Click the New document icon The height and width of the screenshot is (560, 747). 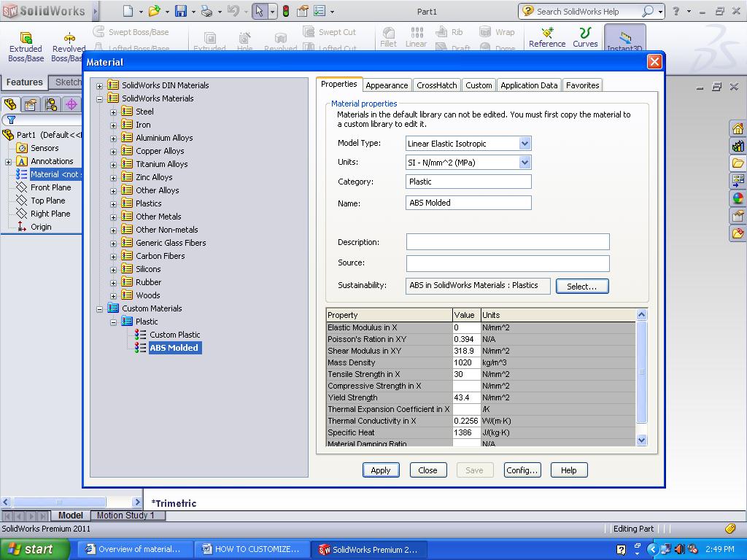click(x=128, y=11)
